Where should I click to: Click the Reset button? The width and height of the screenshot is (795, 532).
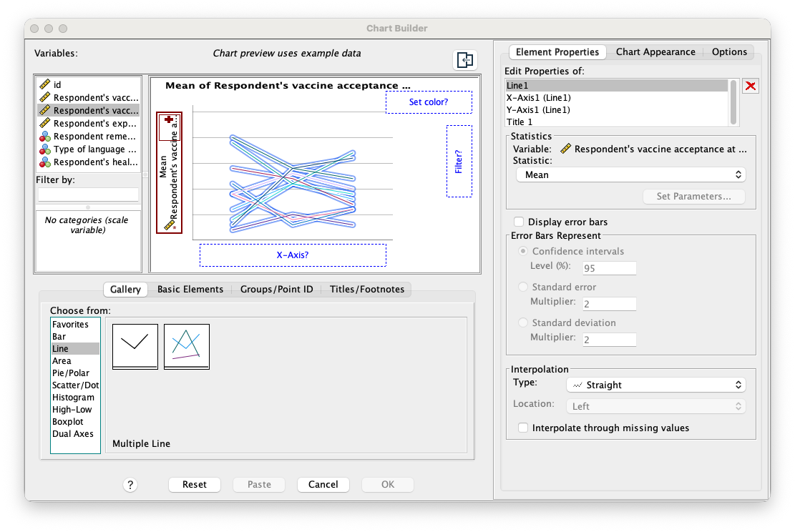[x=194, y=484]
